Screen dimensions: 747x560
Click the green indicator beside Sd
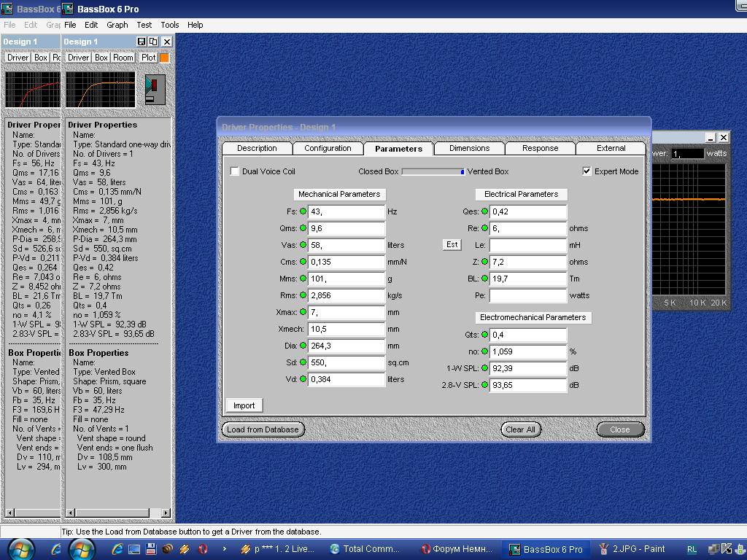point(303,362)
